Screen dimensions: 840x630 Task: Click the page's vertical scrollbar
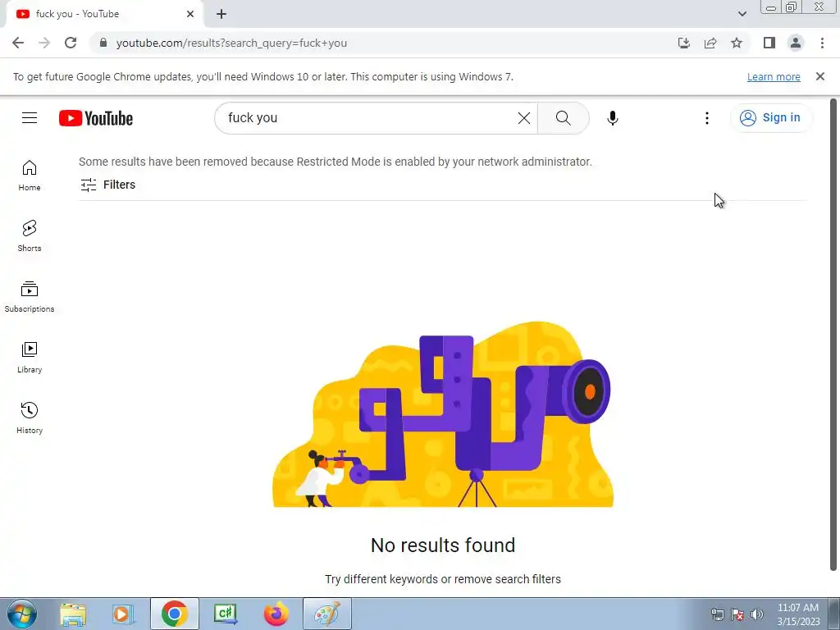833,335
